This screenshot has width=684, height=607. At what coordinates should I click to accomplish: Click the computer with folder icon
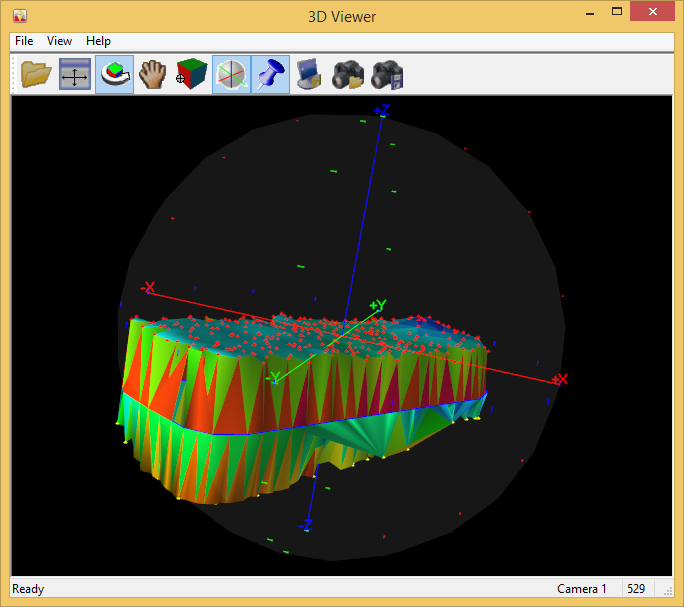[x=309, y=74]
